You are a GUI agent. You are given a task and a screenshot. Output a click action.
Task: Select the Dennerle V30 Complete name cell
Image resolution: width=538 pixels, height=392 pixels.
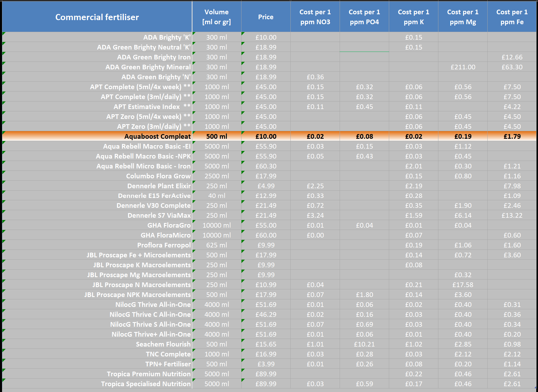coord(97,205)
